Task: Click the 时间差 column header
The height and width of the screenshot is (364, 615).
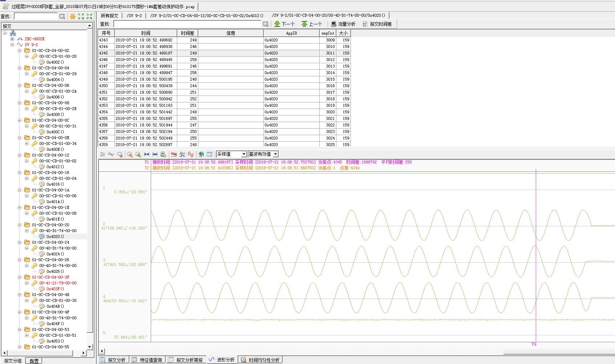Action: (x=187, y=33)
